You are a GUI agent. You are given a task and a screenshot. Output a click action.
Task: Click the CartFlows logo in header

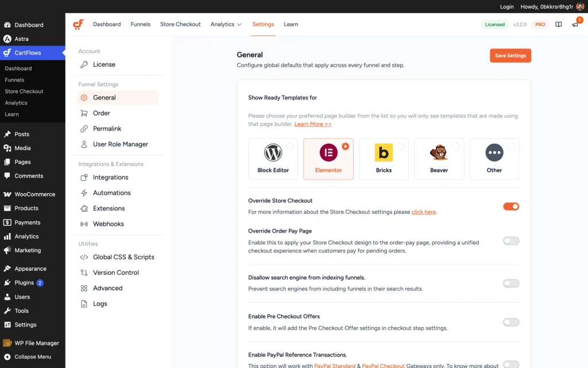tap(78, 24)
